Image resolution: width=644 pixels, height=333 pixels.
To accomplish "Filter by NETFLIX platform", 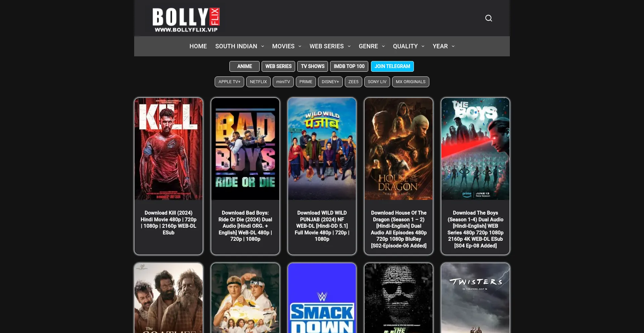I will coord(258,82).
